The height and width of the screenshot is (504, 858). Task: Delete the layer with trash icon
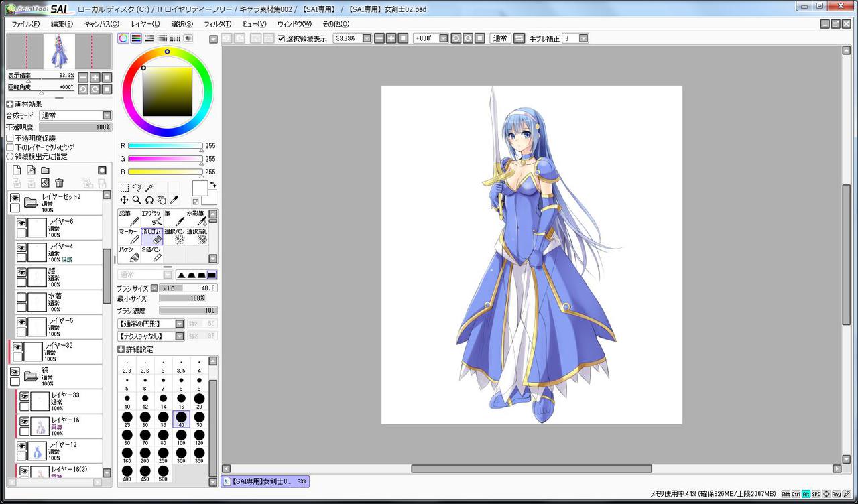(59, 182)
